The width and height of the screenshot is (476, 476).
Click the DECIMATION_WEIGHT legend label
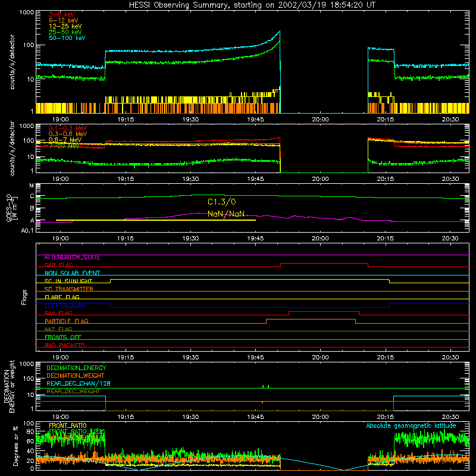click(76, 376)
